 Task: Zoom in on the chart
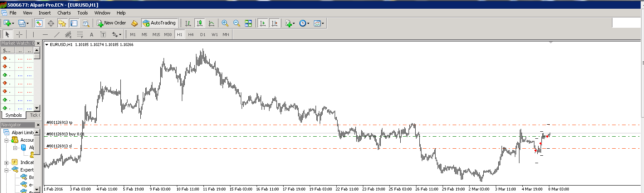pos(225,23)
